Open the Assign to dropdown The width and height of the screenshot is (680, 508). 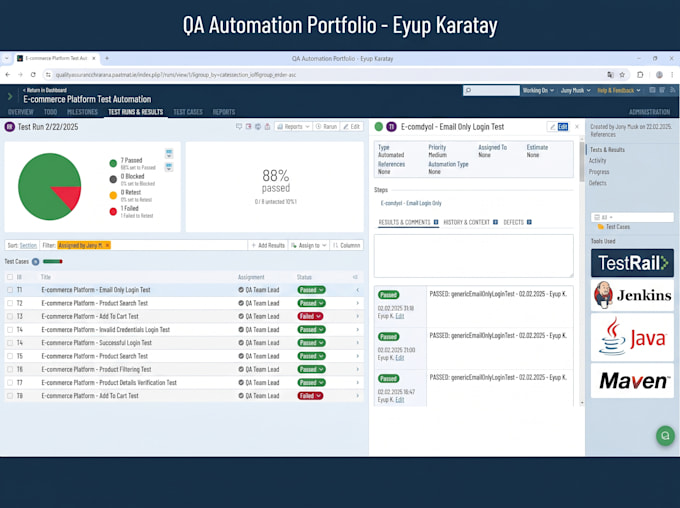(x=308, y=246)
